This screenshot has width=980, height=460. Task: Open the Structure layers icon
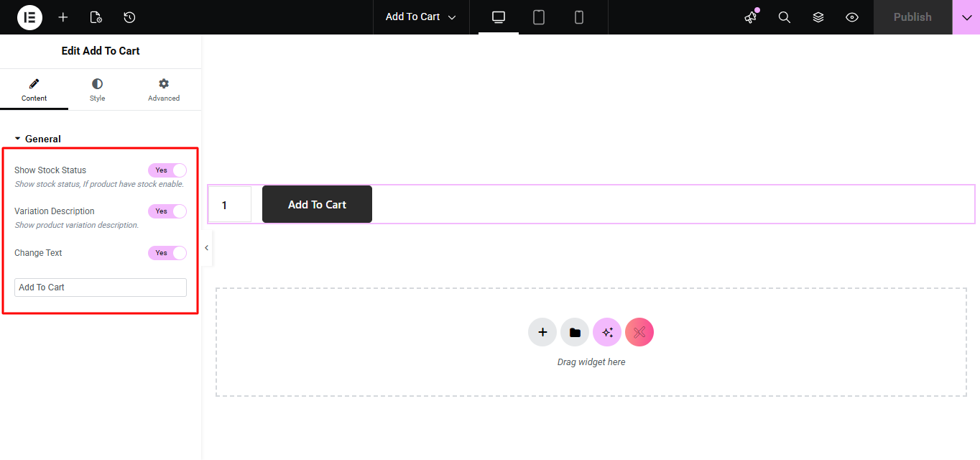tap(818, 17)
